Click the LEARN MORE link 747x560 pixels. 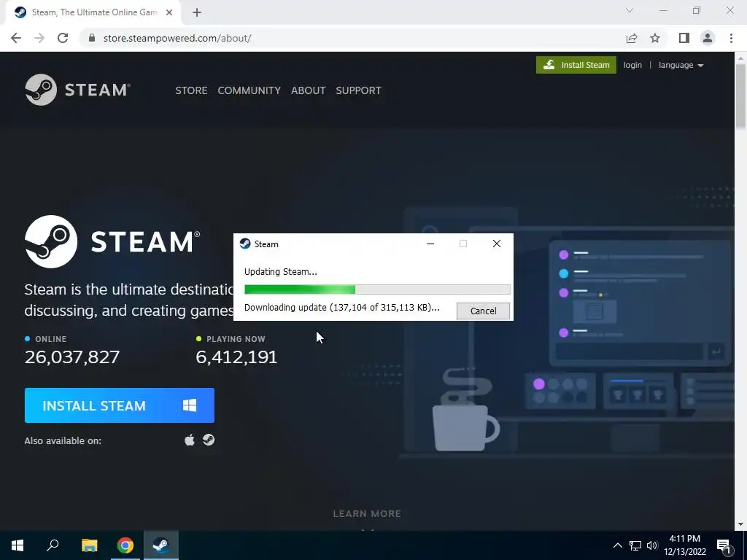click(367, 514)
